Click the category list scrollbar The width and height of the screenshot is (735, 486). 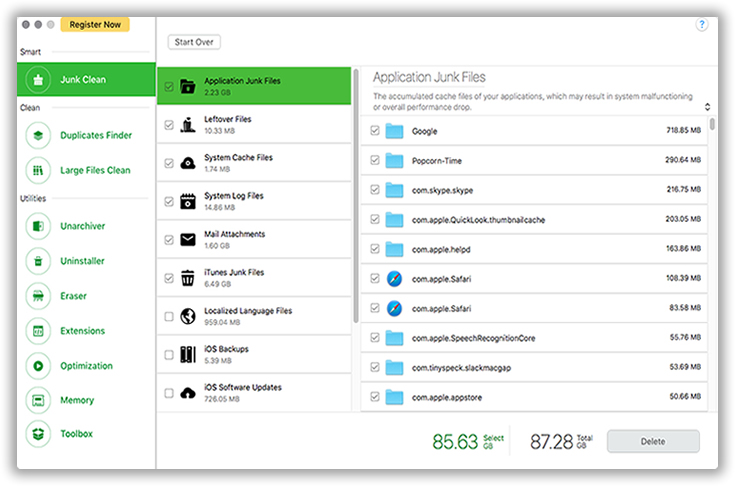(x=356, y=196)
